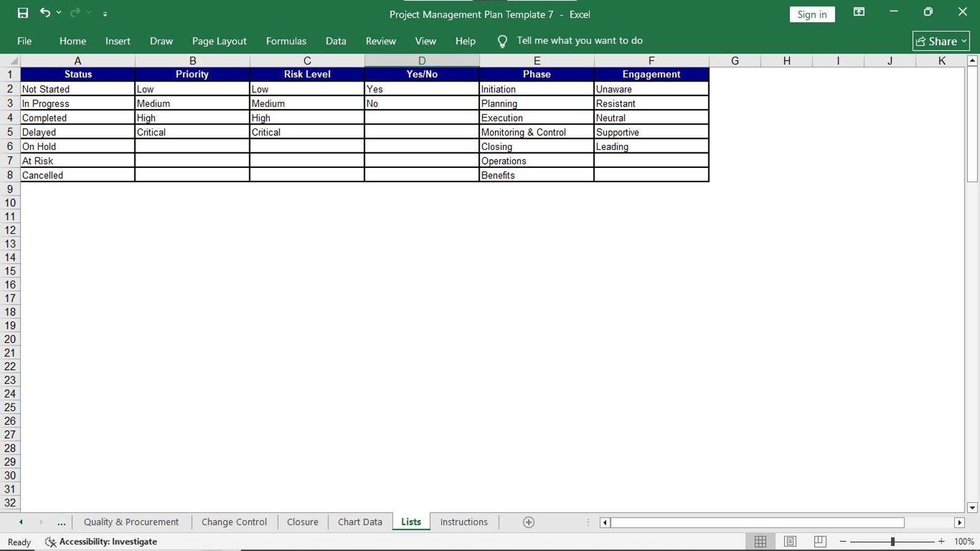Open the Formulas ribbon tab
This screenshot has width=980, height=551.
coord(286,41)
